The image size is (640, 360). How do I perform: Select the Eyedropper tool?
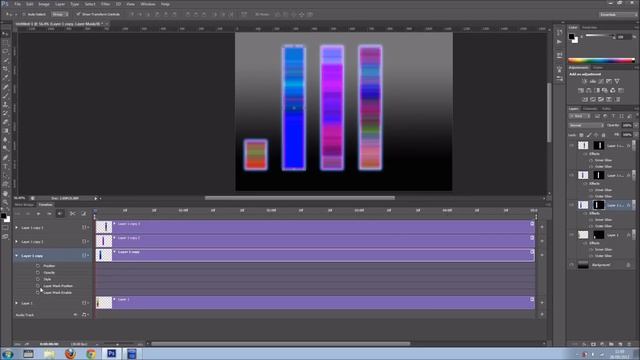click(5, 78)
